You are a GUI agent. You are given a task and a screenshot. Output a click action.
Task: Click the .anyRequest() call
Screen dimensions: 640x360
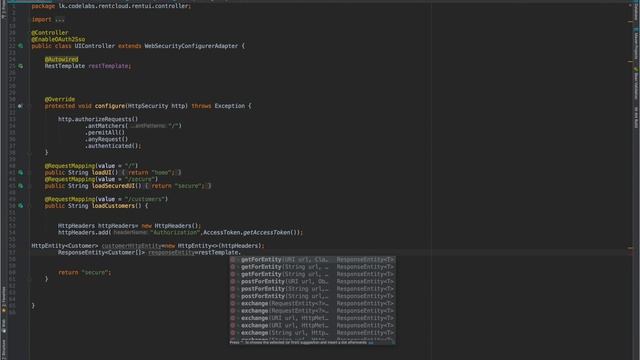click(x=107, y=140)
